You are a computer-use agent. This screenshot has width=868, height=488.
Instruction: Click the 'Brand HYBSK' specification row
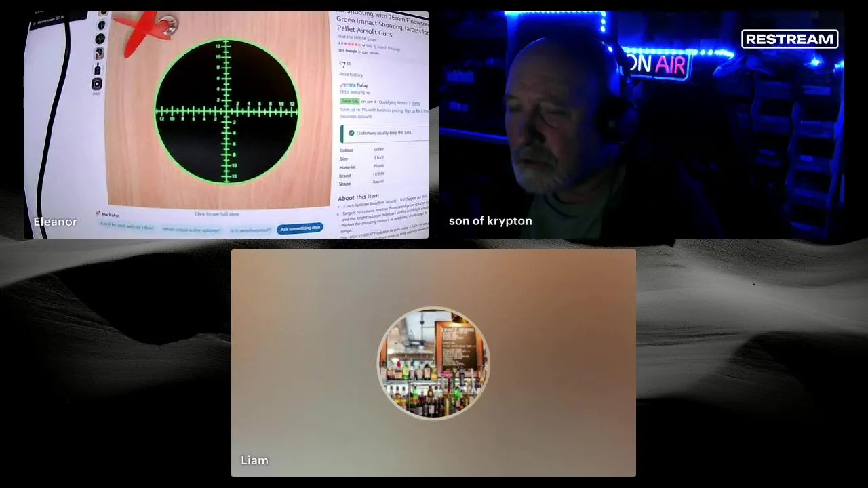(x=362, y=175)
